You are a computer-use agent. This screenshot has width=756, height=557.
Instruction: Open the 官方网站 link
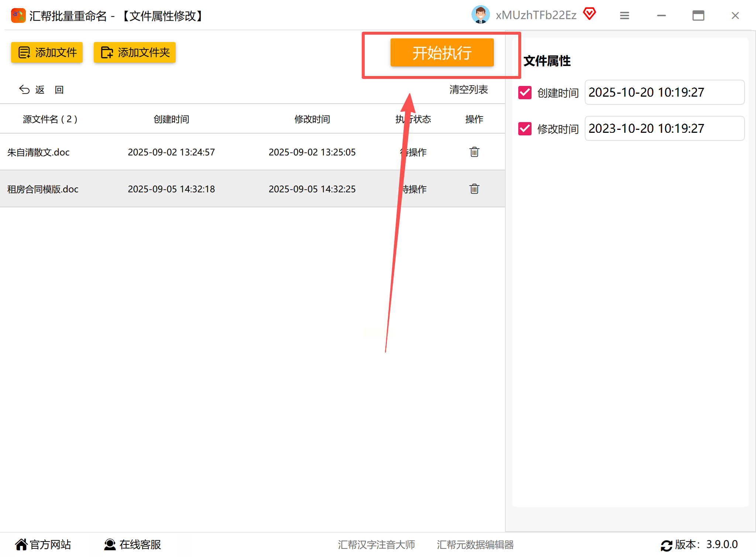tap(43, 544)
